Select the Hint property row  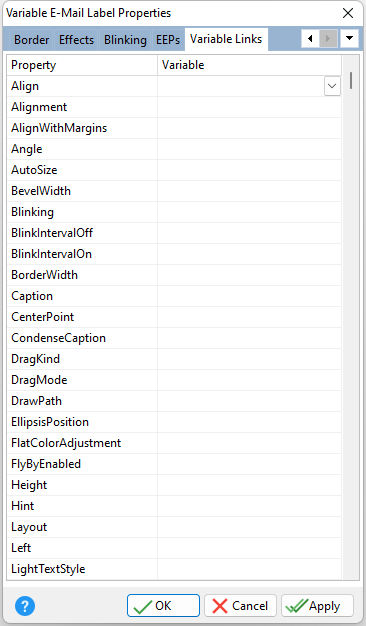174,506
